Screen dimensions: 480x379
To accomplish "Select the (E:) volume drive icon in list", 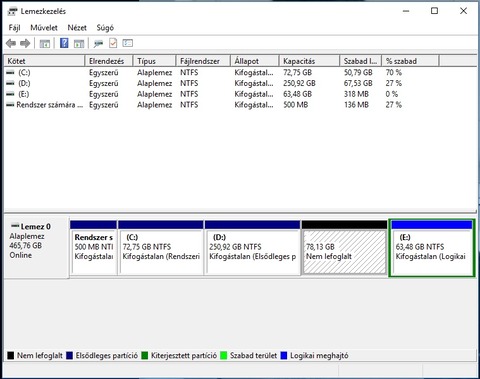I will click(11, 94).
